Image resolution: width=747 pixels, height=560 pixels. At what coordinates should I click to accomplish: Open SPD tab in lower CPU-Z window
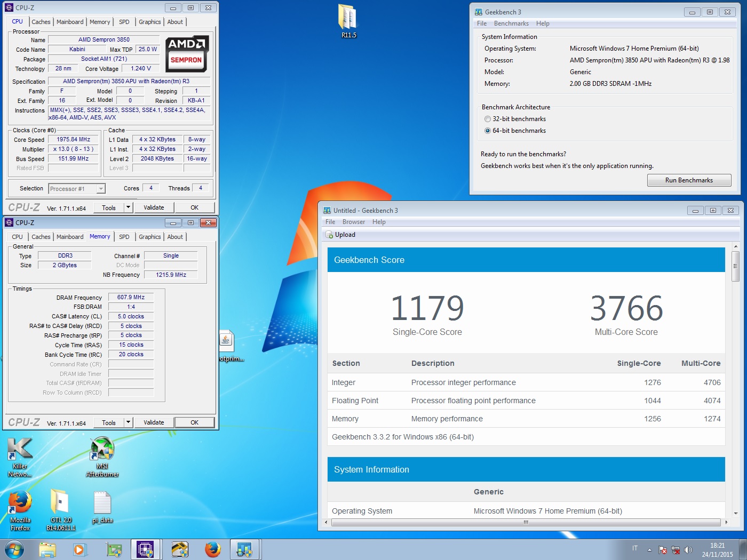(x=124, y=237)
